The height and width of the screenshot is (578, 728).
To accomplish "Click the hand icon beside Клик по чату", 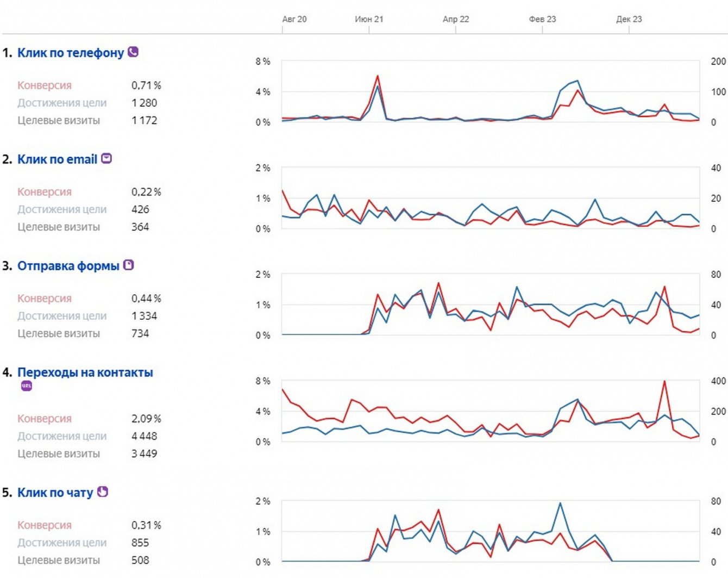I will (103, 492).
